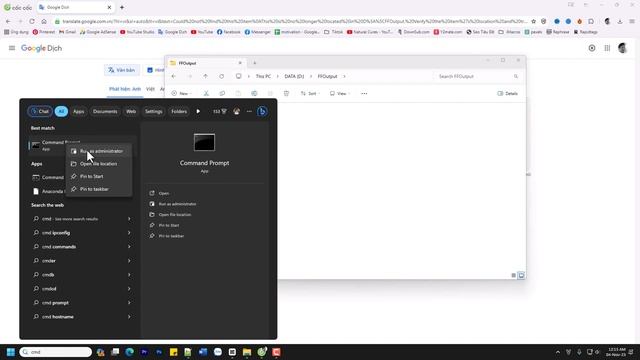Open Microsoft Edge from taskbar

(x=129, y=352)
